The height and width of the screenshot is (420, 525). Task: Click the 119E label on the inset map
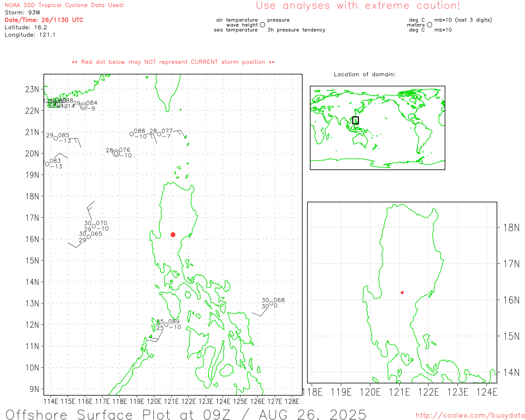coord(341,392)
